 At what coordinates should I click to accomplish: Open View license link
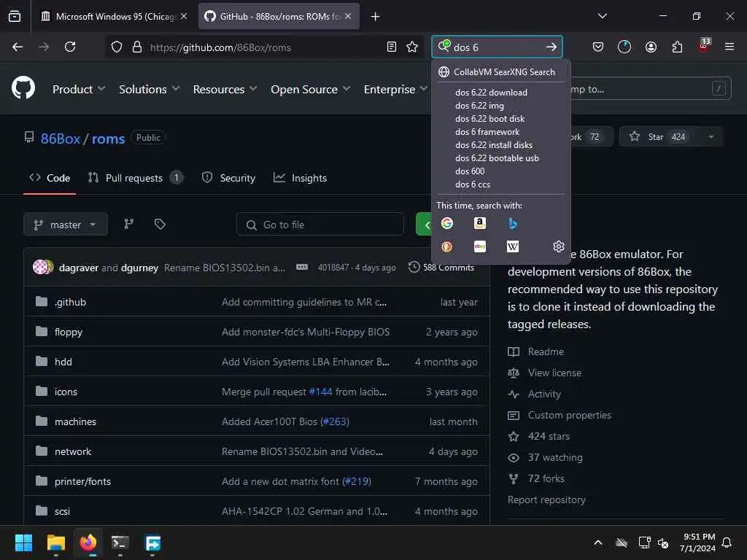[554, 373]
